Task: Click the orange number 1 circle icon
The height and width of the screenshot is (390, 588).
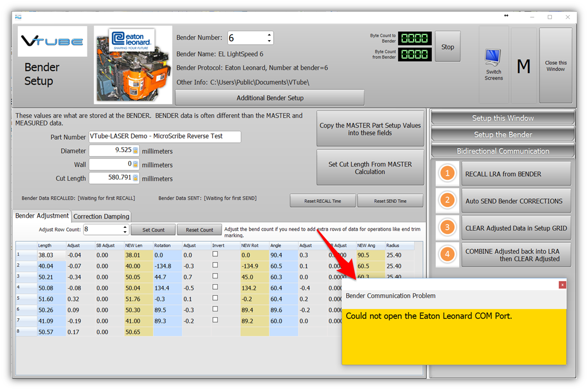Action: tap(447, 174)
